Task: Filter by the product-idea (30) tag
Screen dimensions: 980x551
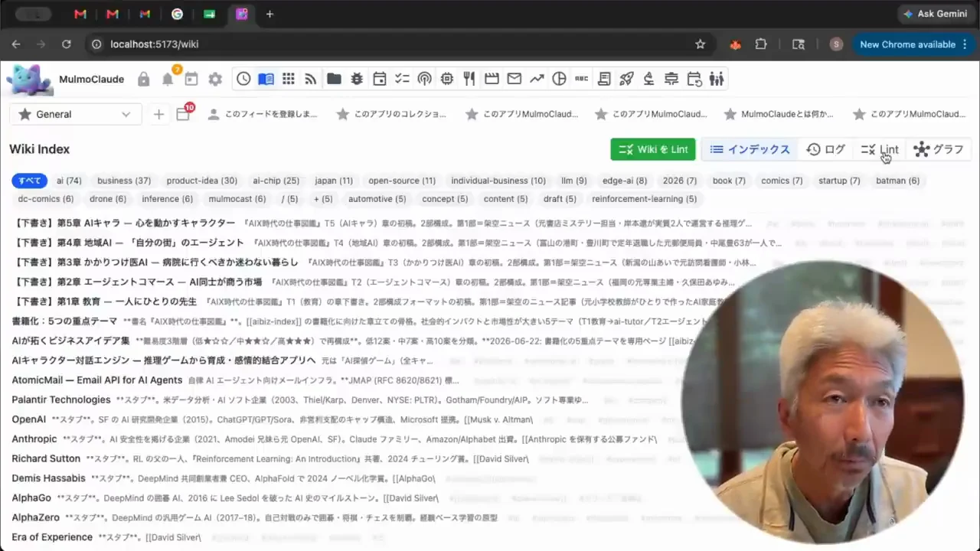Action: pos(202,181)
